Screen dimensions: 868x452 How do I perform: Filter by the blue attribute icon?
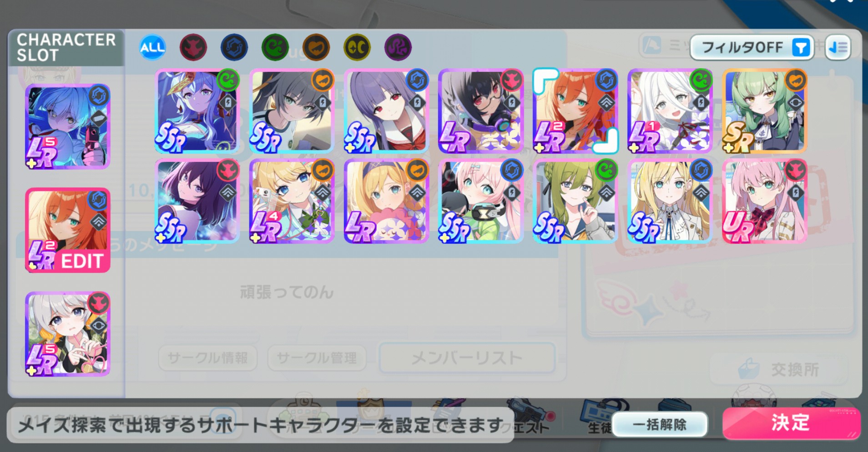pos(234,47)
